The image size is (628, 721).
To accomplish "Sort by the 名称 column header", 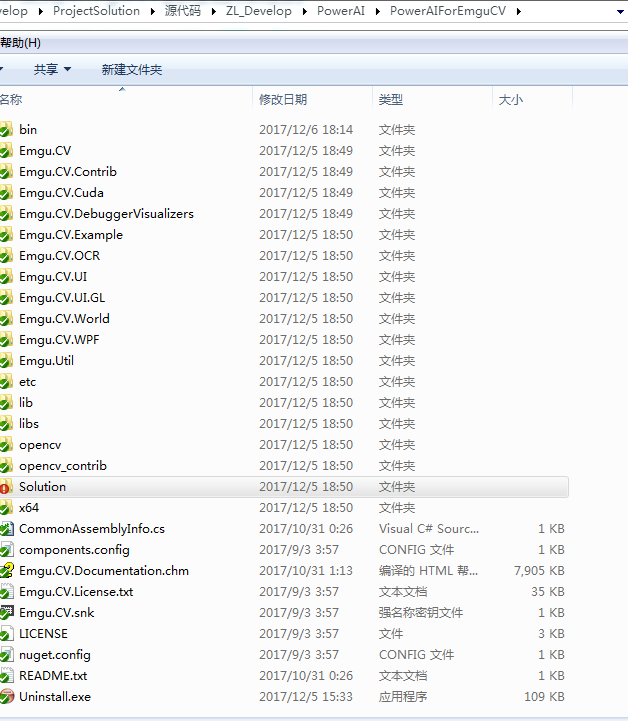I will pos(11,99).
